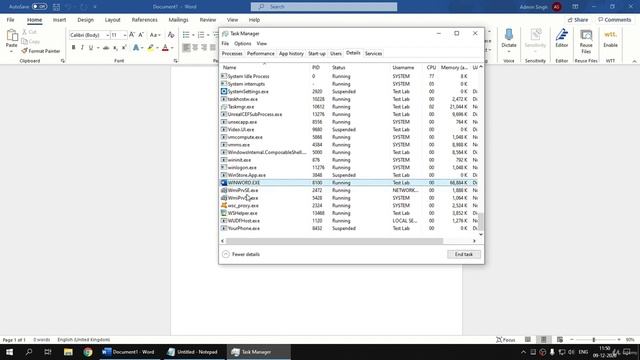This screenshot has width=640, height=360.
Task: Open the font color dropdown arrow
Action: point(172,48)
